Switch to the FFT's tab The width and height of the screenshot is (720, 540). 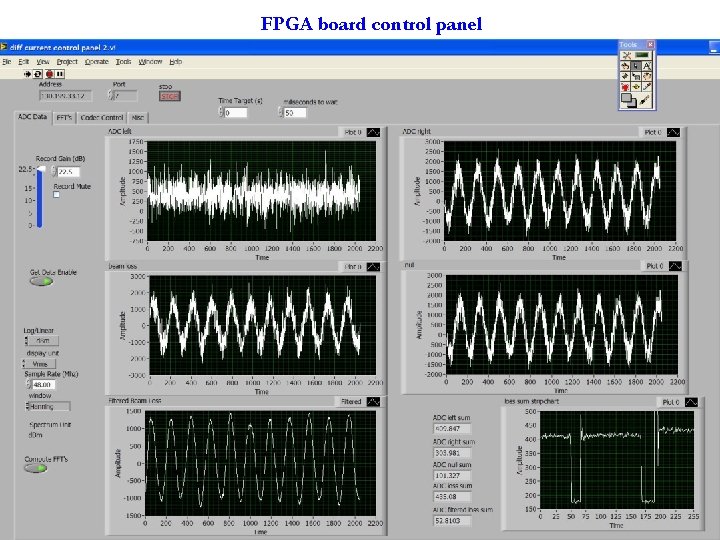pyautogui.click(x=64, y=118)
